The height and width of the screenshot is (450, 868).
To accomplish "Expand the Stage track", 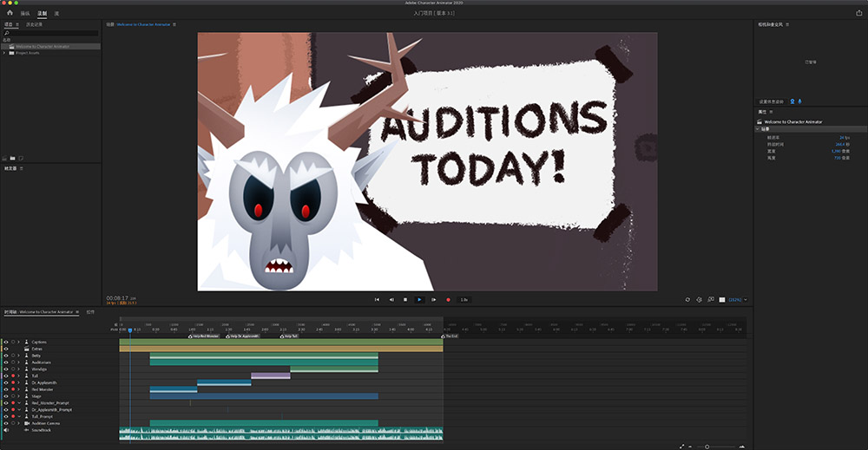I will [x=18, y=396].
